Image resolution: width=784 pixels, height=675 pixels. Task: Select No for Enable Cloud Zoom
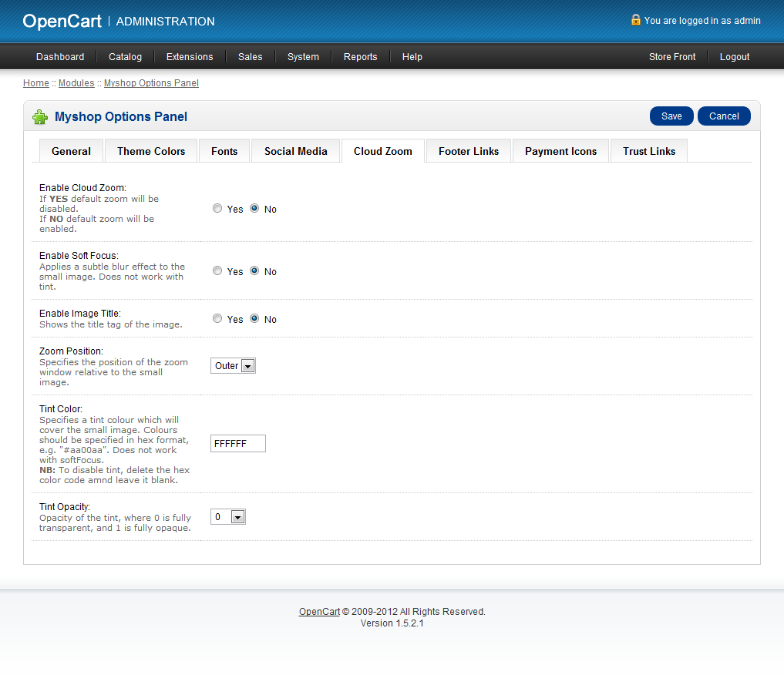[254, 208]
